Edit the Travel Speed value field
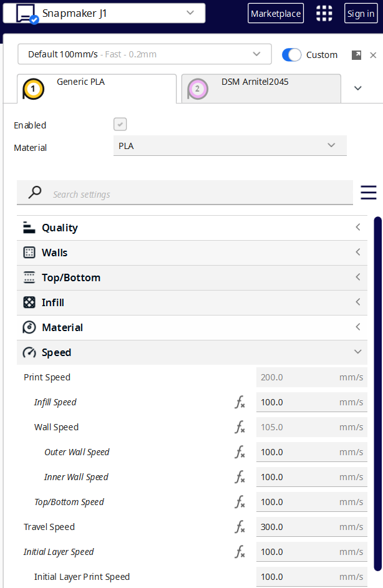Image resolution: width=383 pixels, height=588 pixels. pyautogui.click(x=293, y=527)
